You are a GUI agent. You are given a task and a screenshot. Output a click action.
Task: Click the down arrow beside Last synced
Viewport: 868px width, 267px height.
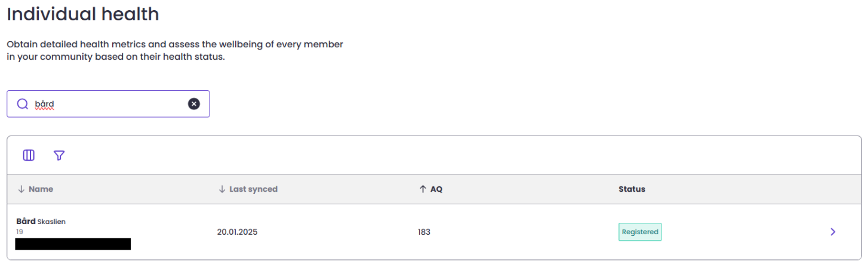222,189
